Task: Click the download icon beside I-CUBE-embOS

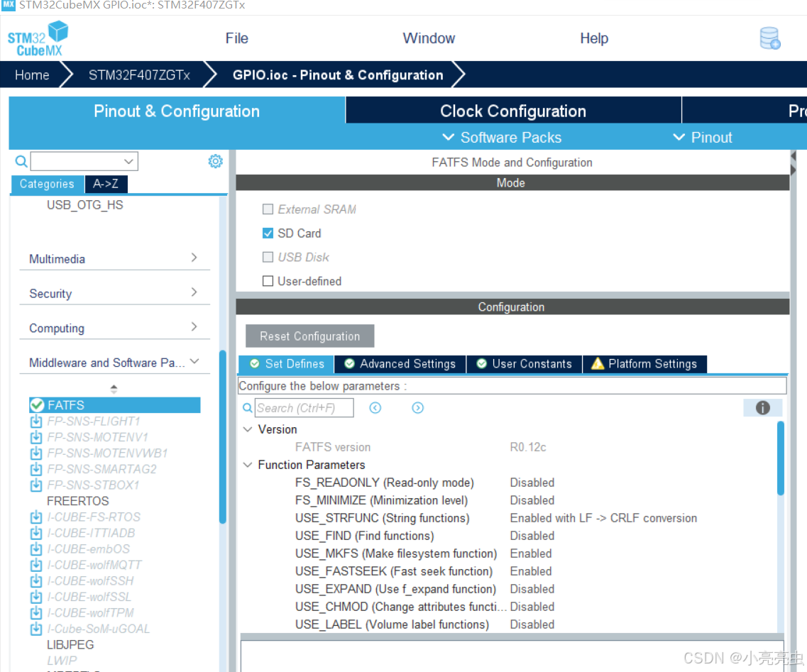Action: click(36, 549)
